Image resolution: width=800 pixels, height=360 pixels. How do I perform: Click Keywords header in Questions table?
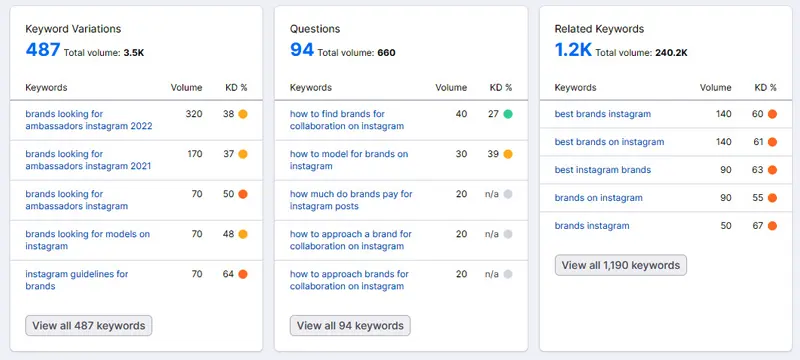click(311, 88)
